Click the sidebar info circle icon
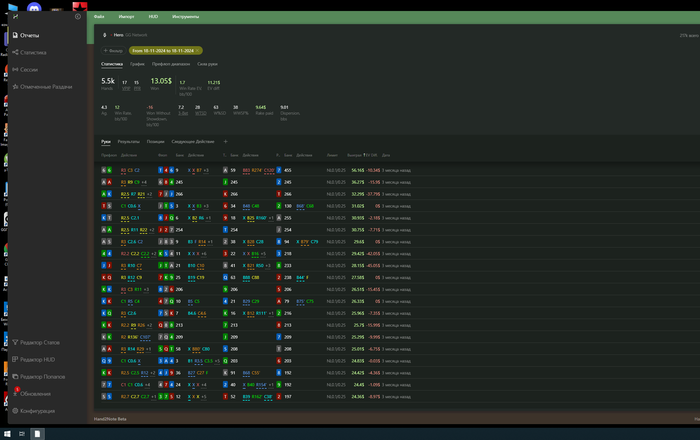700x440 pixels. pyautogui.click(x=78, y=17)
